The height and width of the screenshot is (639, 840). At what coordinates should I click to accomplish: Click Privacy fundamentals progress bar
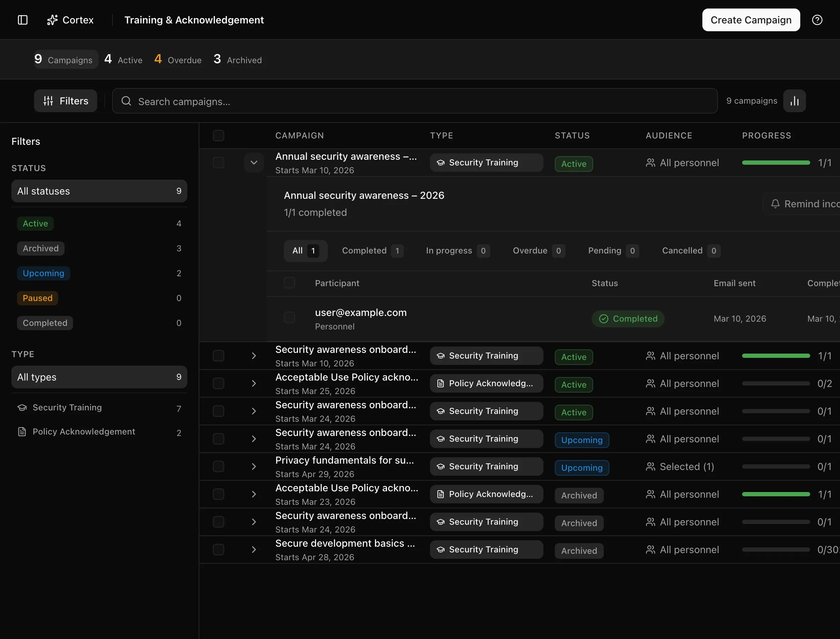point(775,466)
